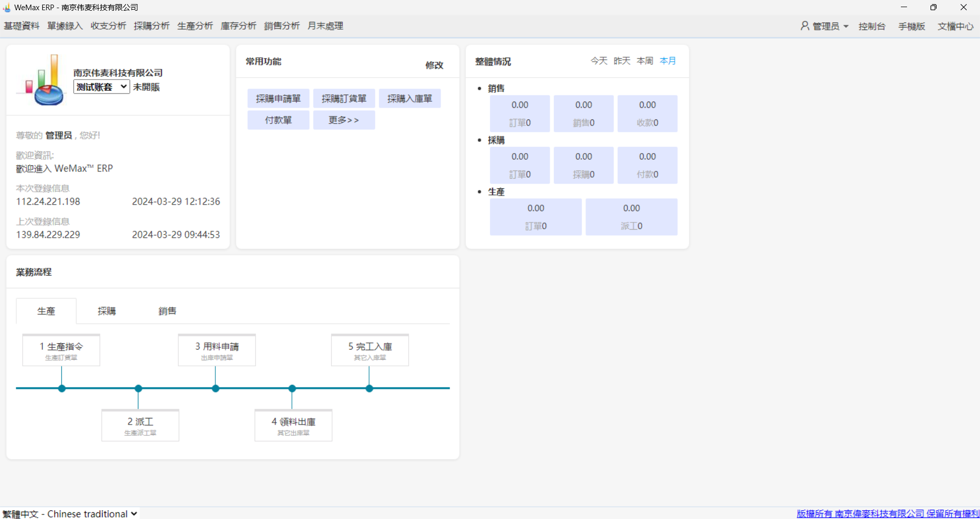This screenshot has height=519, width=980.
Task: Click the administrator user profile icon
Action: [804, 26]
